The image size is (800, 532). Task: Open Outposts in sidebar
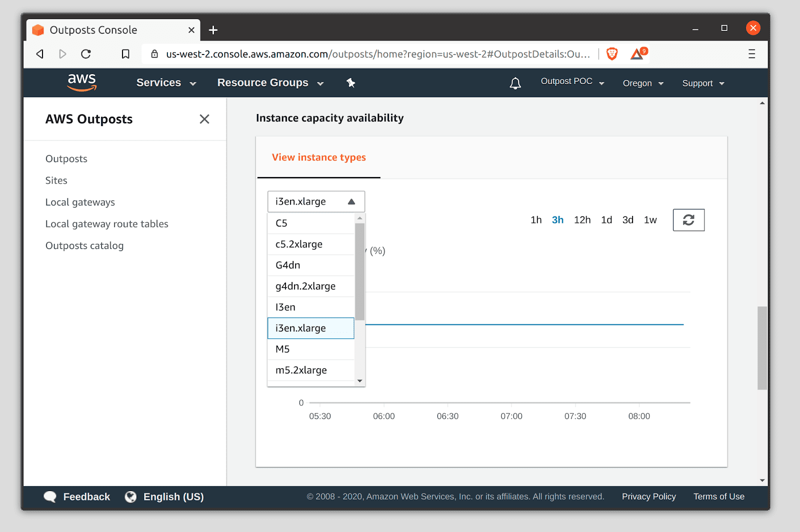[x=66, y=158]
